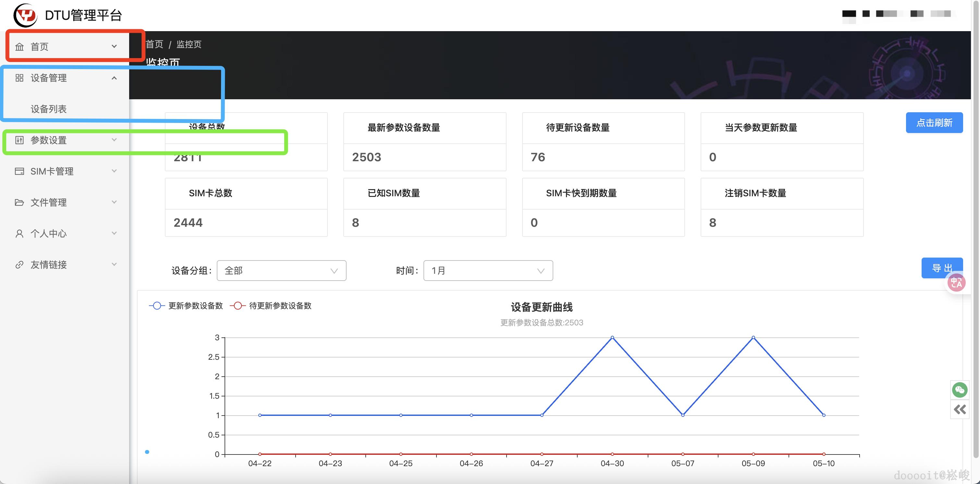Click the double-chevron collapse control at bottom right

pos(960,409)
